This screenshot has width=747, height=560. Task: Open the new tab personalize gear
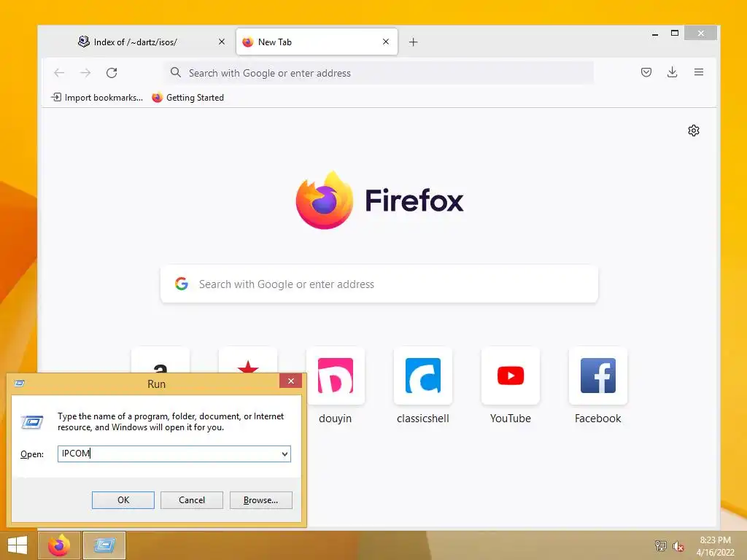click(694, 131)
